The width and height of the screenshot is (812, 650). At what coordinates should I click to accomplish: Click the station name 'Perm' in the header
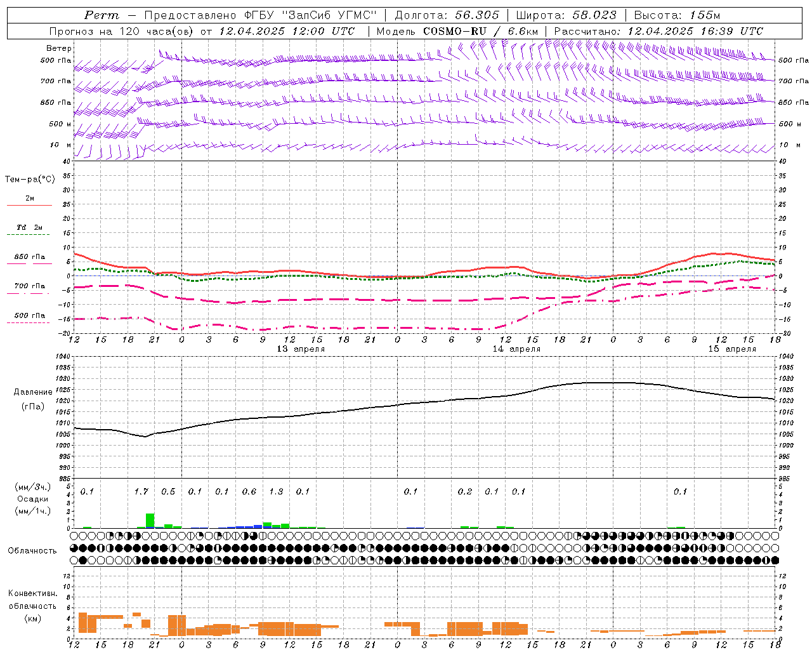[101, 15]
